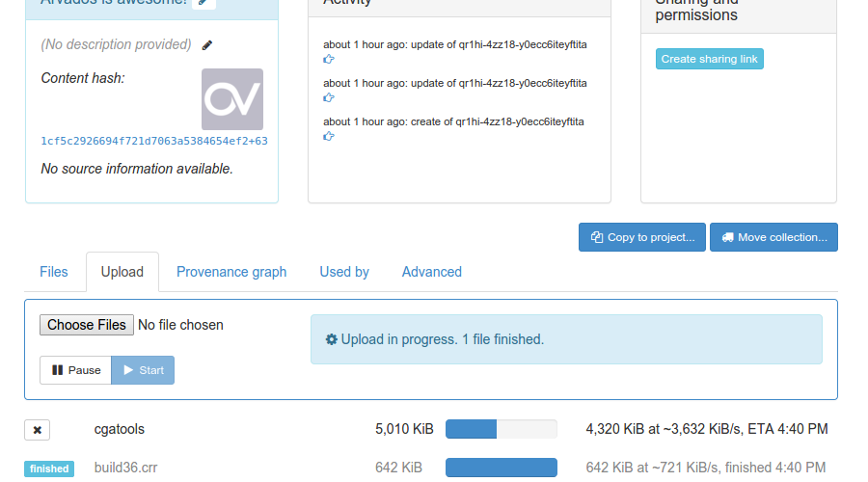Open the content hash 1cf5c29... link

(x=154, y=141)
